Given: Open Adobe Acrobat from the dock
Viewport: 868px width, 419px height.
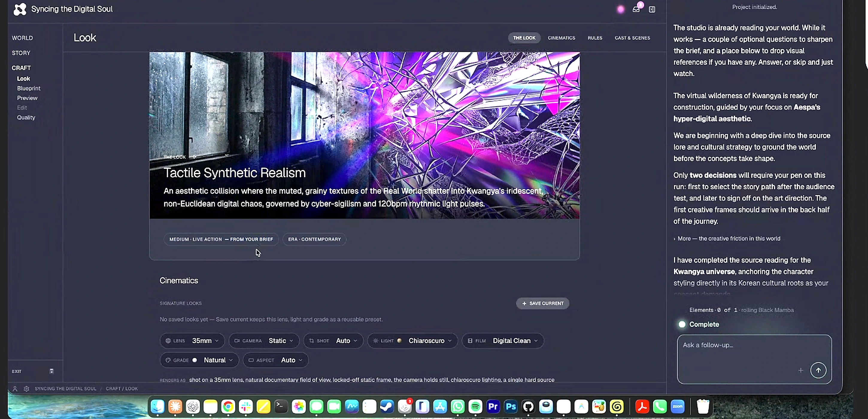Looking at the screenshot, I should (x=642, y=406).
